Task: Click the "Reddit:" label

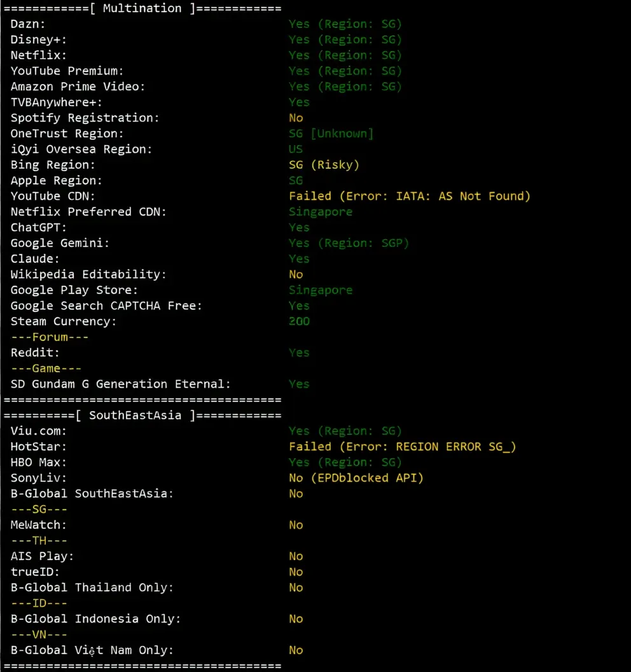Action: pyautogui.click(x=35, y=353)
